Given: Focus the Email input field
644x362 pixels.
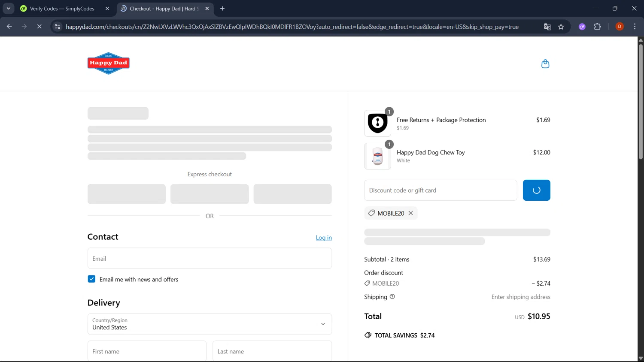Looking at the screenshot, I should coord(210,259).
